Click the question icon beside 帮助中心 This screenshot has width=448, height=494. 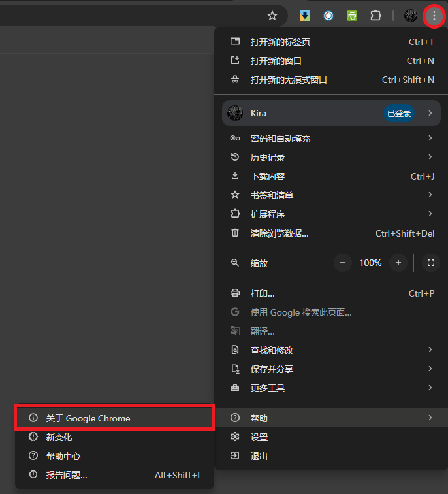33,455
